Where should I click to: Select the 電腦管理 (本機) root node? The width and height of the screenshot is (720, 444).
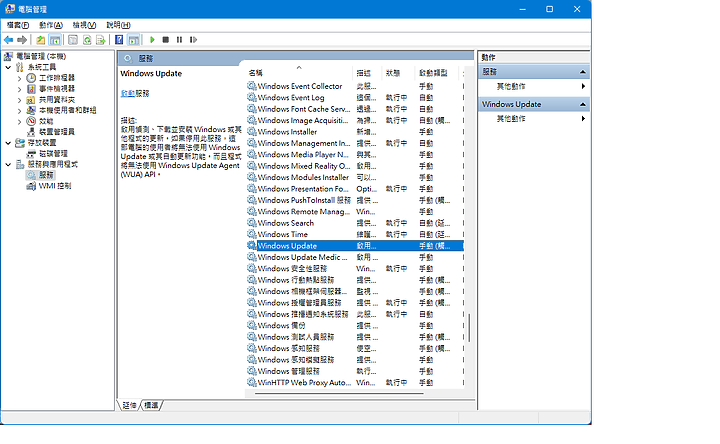click(41, 56)
